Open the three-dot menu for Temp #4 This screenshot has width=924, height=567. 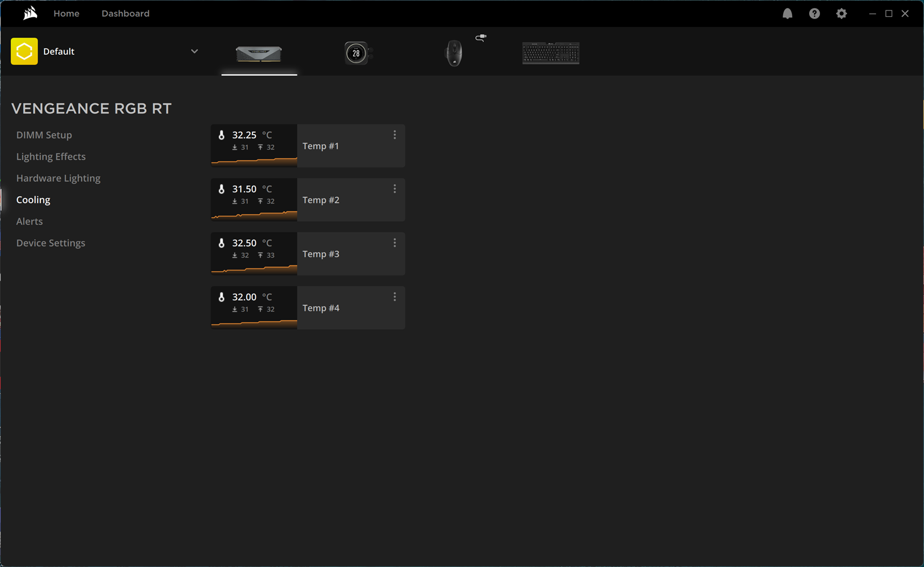tap(394, 297)
